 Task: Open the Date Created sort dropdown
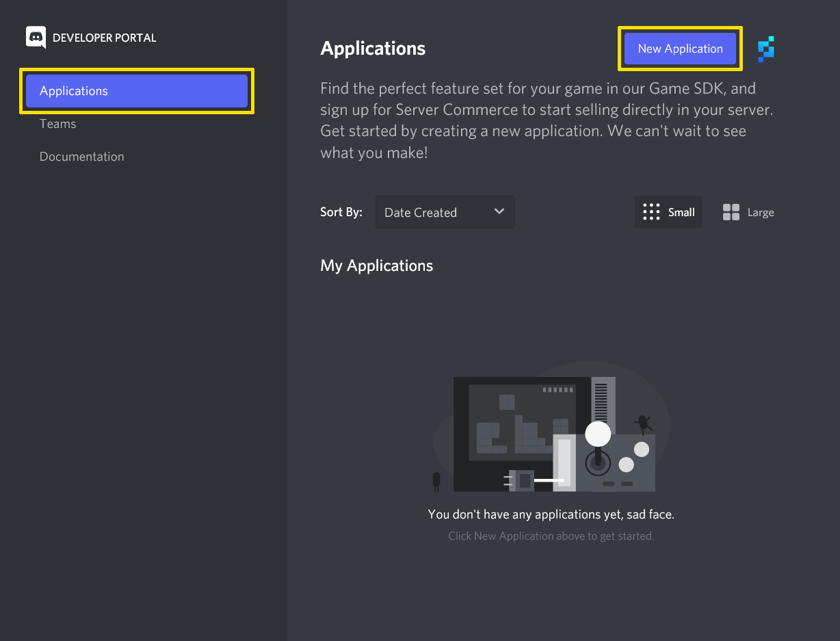(x=445, y=212)
